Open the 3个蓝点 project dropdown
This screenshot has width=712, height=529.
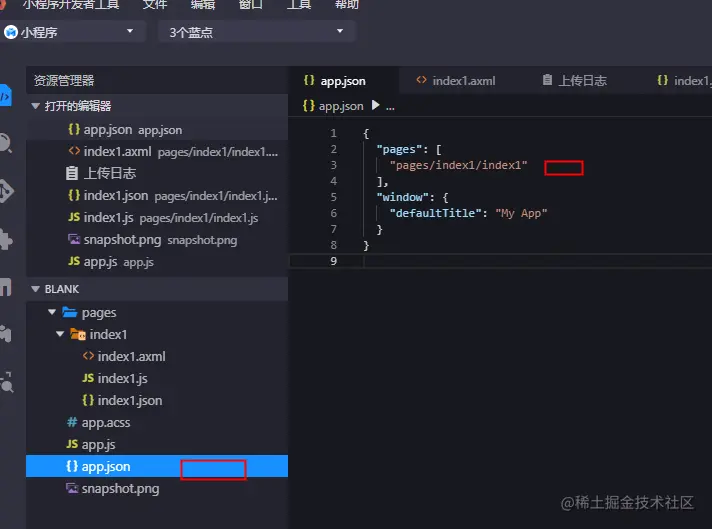(257, 32)
